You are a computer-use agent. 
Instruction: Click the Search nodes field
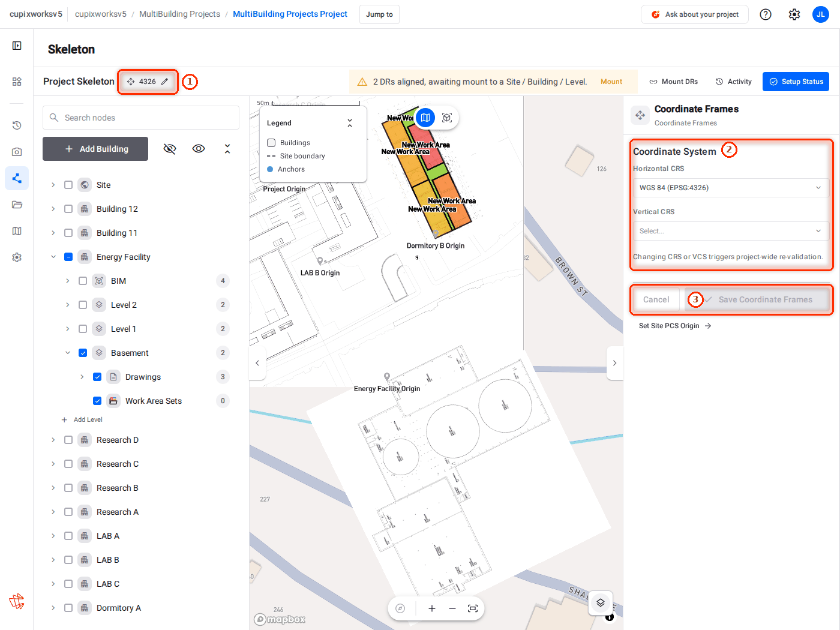click(x=141, y=118)
